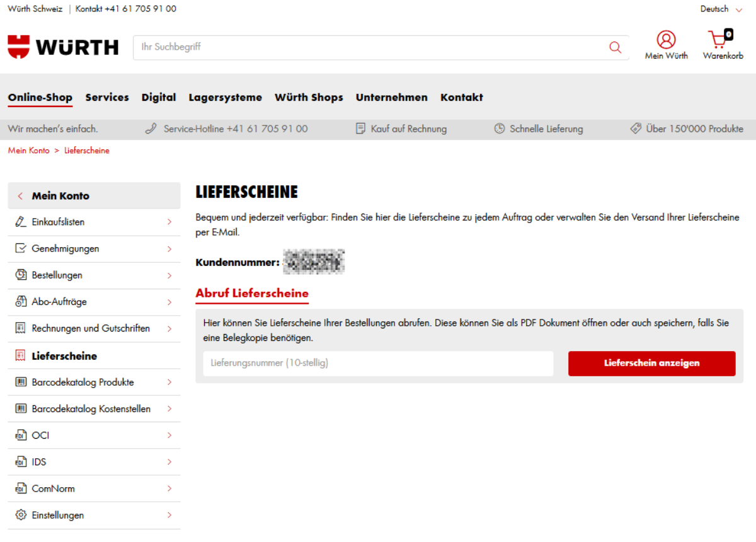Go back via Mein Konto arrow
This screenshot has width=756, height=542.
pyautogui.click(x=20, y=196)
